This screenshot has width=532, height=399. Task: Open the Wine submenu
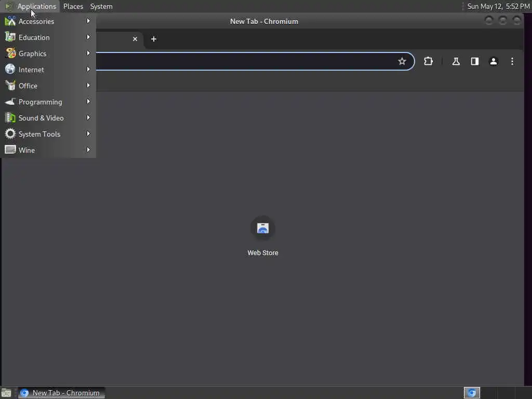pos(48,150)
